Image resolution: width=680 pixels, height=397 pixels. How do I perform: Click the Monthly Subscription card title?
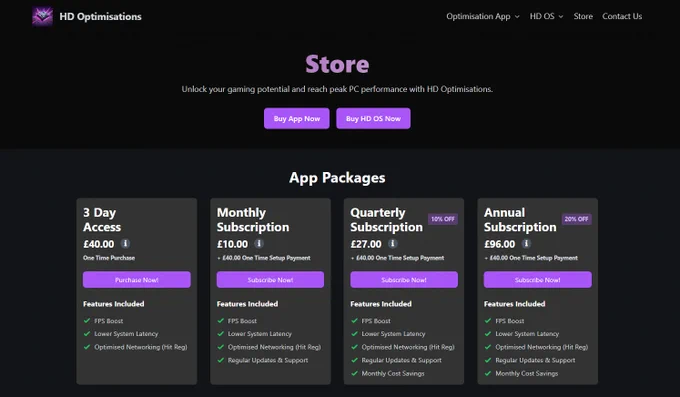(x=253, y=220)
